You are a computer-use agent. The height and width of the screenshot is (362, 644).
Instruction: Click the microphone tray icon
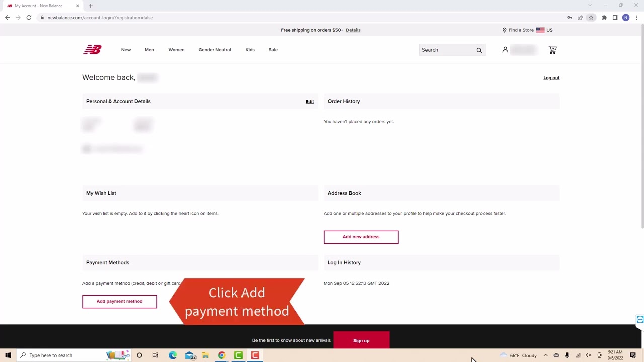tap(567, 355)
